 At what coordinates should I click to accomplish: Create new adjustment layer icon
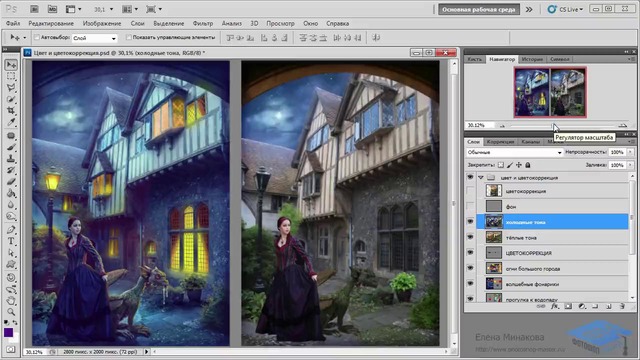coord(582,306)
